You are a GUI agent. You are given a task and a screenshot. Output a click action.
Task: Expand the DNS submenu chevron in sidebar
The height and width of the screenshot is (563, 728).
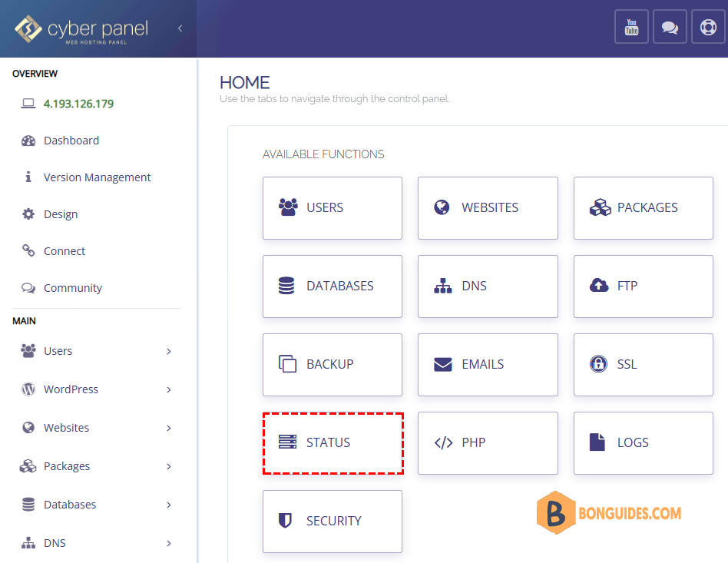pos(169,544)
